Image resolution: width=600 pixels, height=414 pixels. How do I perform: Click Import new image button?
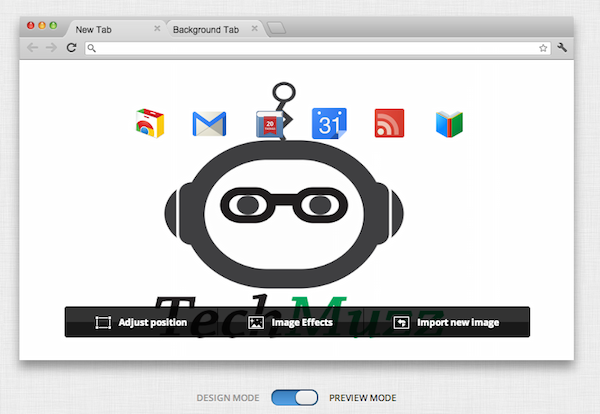click(446, 322)
